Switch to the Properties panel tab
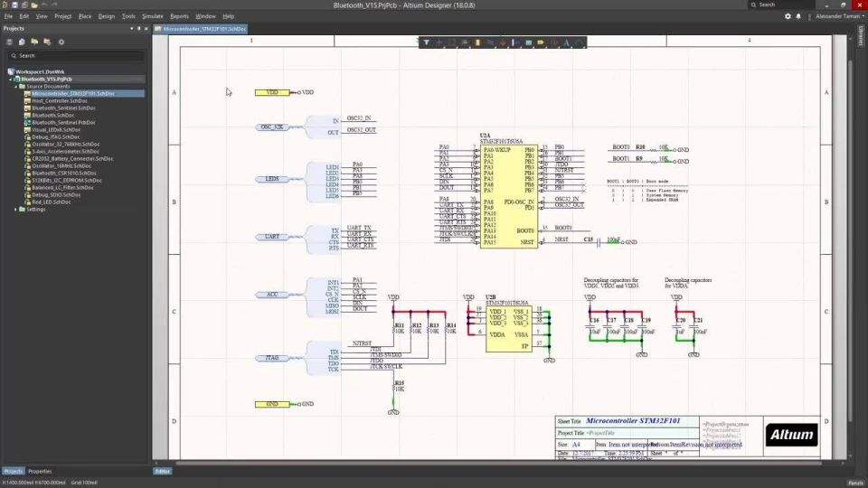Image resolution: width=868 pixels, height=488 pixels. [x=40, y=472]
